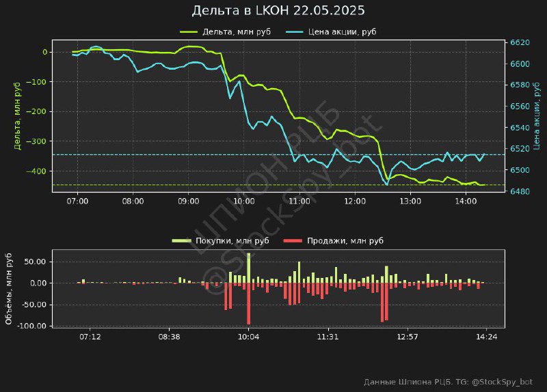This screenshot has width=547, height=392.
Task: Click the '6600' price axis value
Action: click(520, 64)
